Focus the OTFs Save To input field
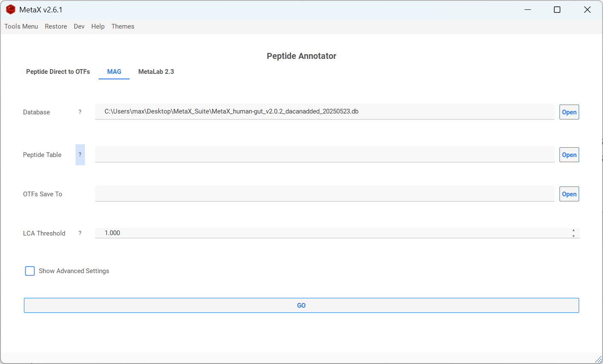 coord(325,194)
